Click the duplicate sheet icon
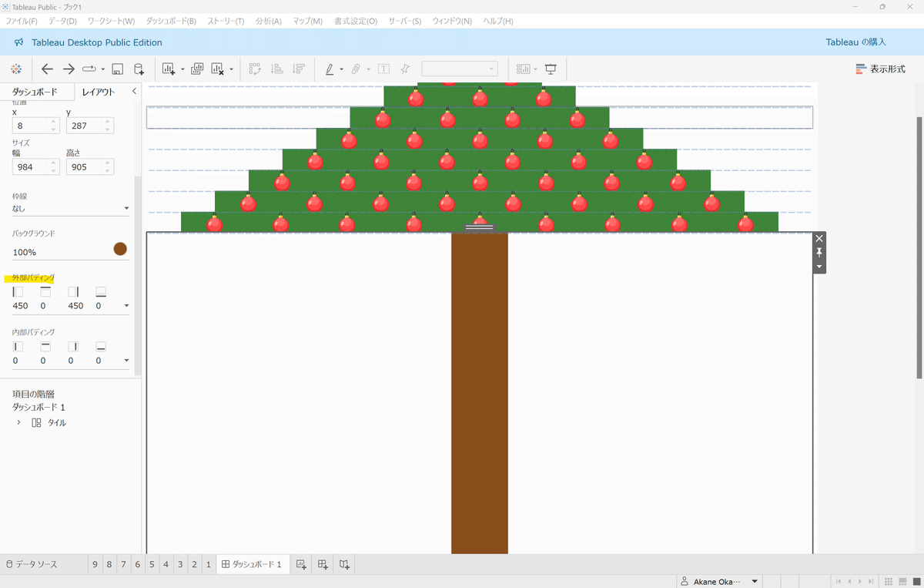This screenshot has height=588, width=924. pos(196,69)
